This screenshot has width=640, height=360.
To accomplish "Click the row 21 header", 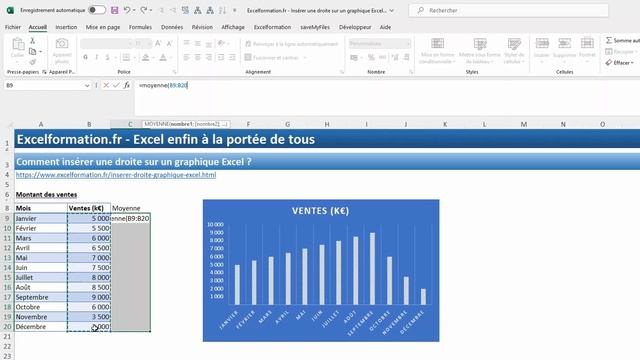I will pos(7,337).
